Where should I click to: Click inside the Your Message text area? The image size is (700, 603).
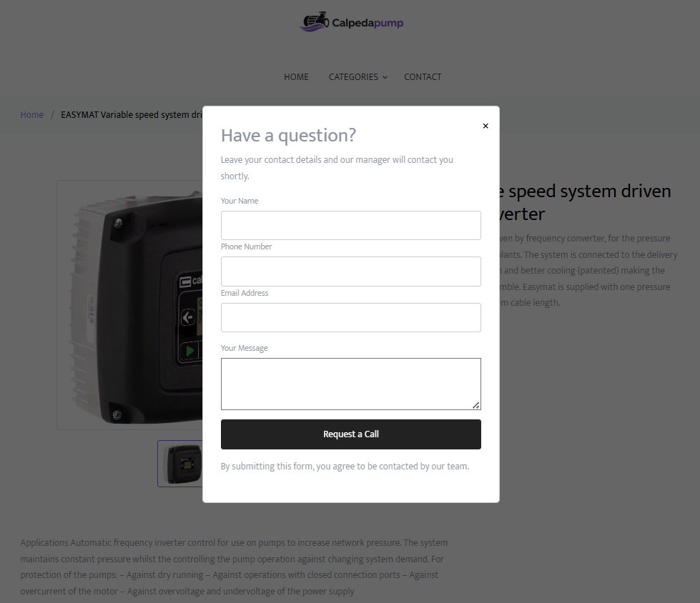350,384
